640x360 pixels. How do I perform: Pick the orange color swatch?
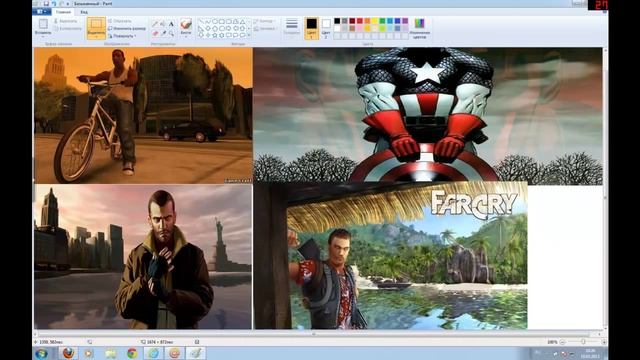(x=367, y=21)
